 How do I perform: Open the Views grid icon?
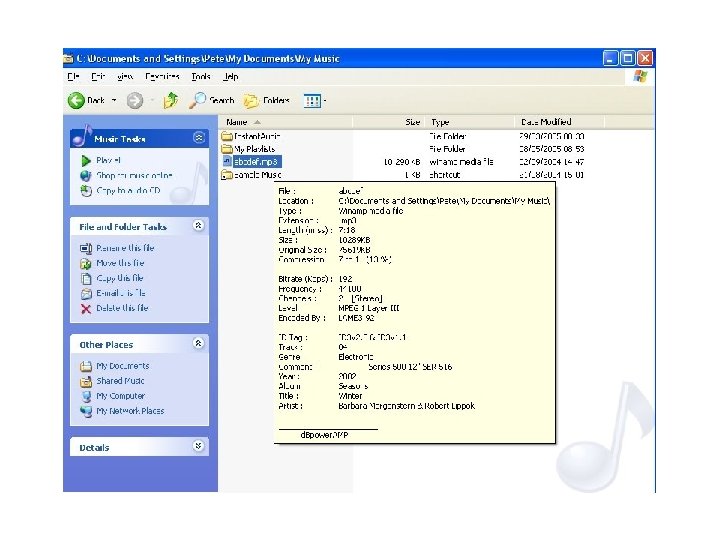tap(312, 101)
